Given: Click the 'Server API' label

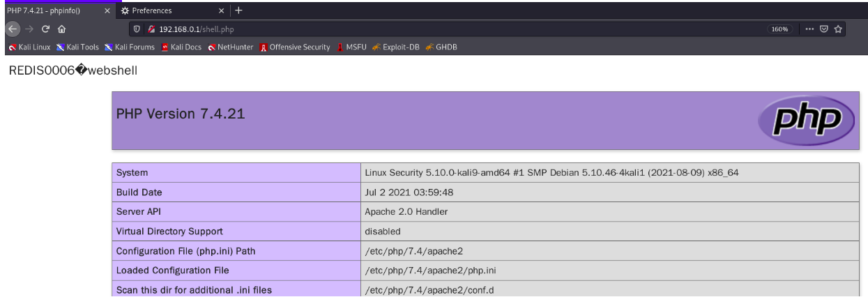Looking at the screenshot, I should tap(139, 211).
